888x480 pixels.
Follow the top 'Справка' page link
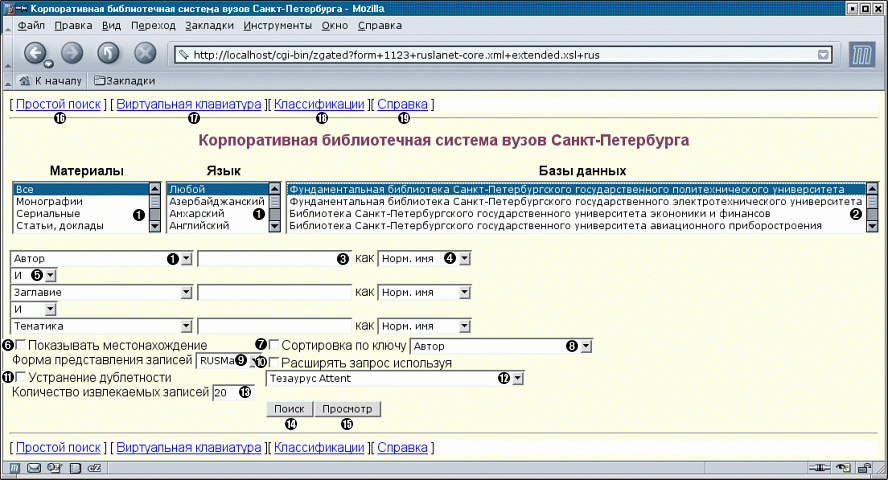tap(402, 104)
